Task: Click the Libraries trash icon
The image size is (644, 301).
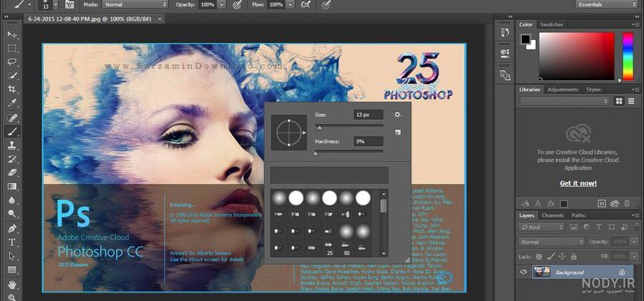Action: (x=627, y=203)
